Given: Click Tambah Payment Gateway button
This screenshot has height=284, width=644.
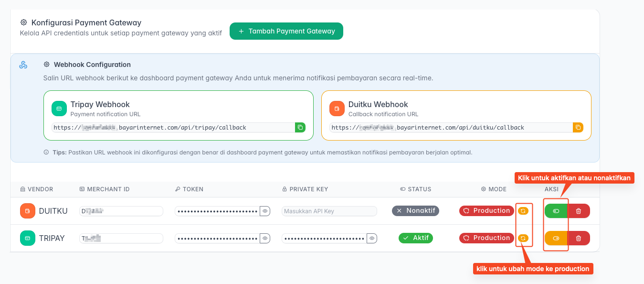Looking at the screenshot, I should coord(286,31).
